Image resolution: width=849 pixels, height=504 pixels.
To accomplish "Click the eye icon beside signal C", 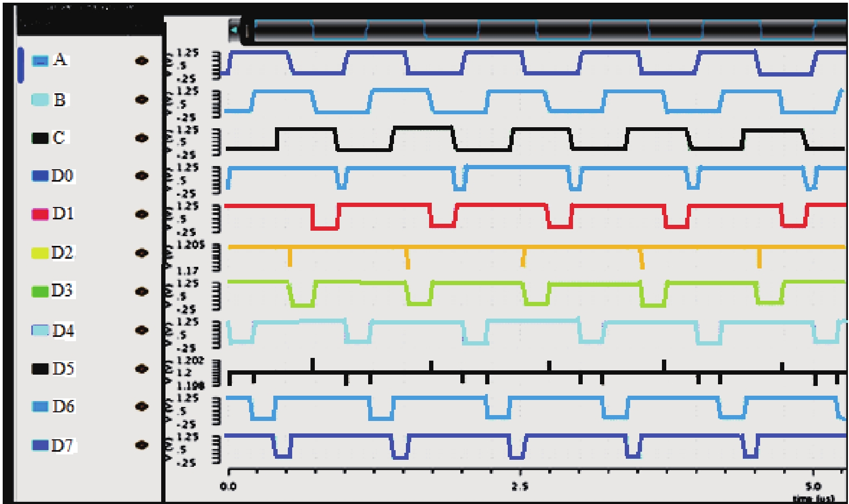I will [x=142, y=139].
